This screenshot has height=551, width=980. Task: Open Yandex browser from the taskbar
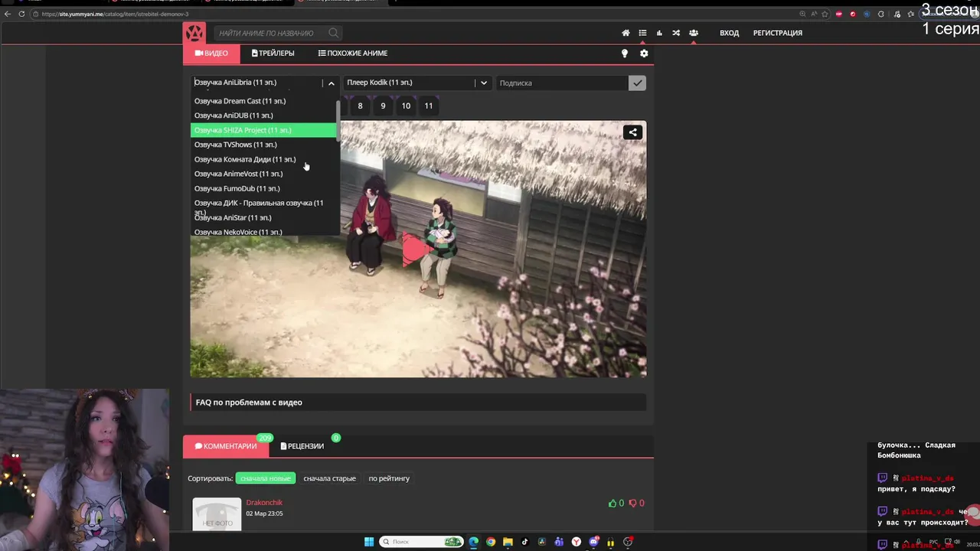[577, 542]
